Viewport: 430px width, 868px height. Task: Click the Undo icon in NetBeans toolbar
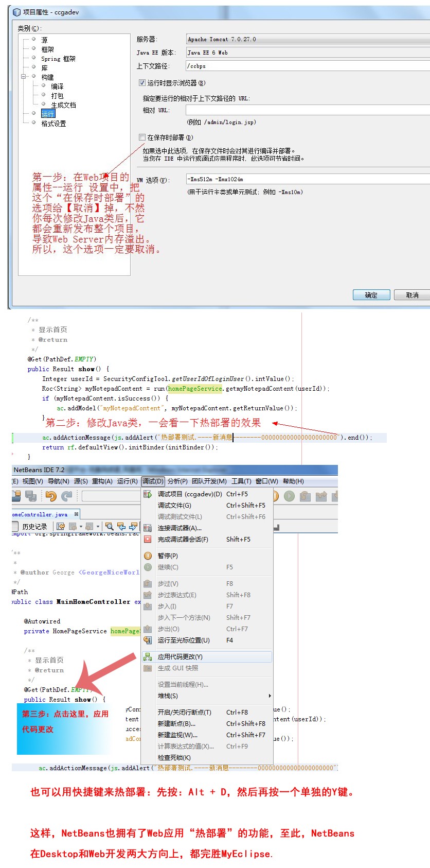(x=50, y=496)
